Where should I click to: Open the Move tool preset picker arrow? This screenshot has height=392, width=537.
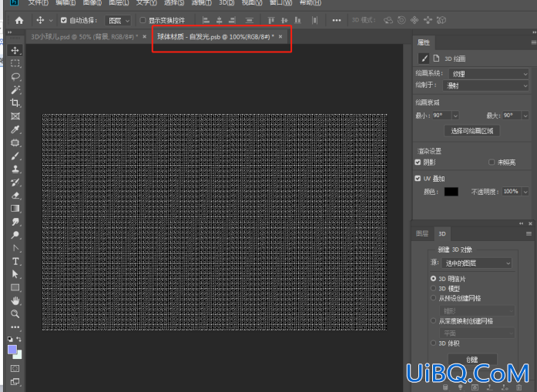tap(51, 21)
